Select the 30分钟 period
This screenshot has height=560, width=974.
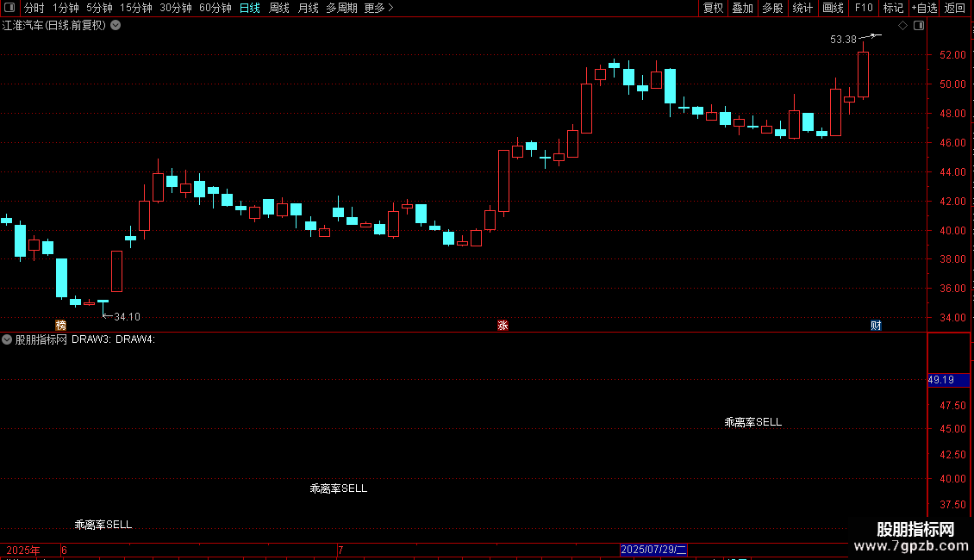click(x=175, y=8)
